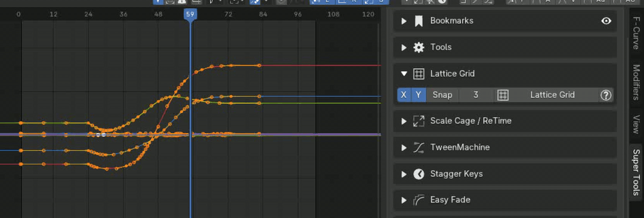Click frame 0 on timeline ruler
644x218 pixels.
[x=18, y=14]
